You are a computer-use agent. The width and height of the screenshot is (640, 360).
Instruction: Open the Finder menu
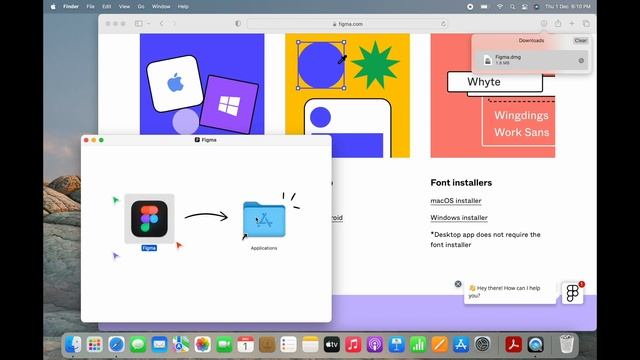point(71,7)
